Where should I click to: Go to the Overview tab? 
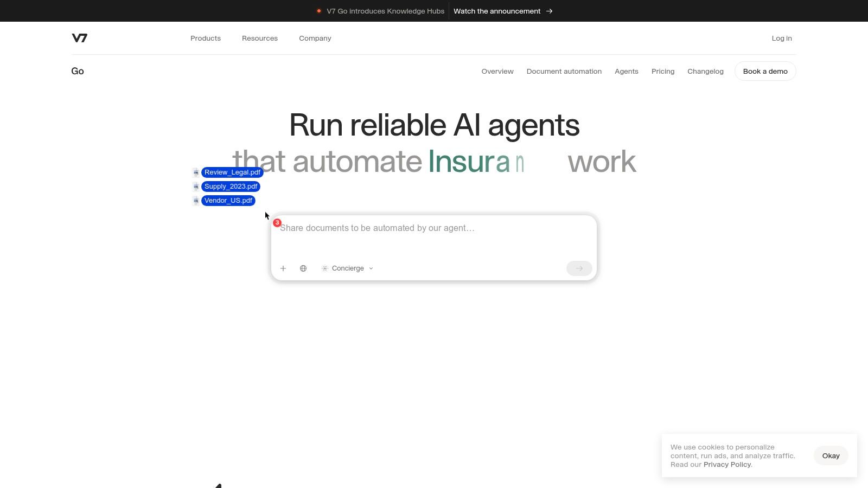click(497, 72)
